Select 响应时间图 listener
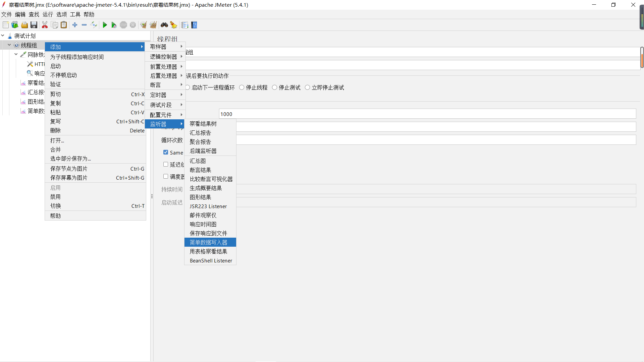Viewport: 644px width, 362px height. point(210,224)
